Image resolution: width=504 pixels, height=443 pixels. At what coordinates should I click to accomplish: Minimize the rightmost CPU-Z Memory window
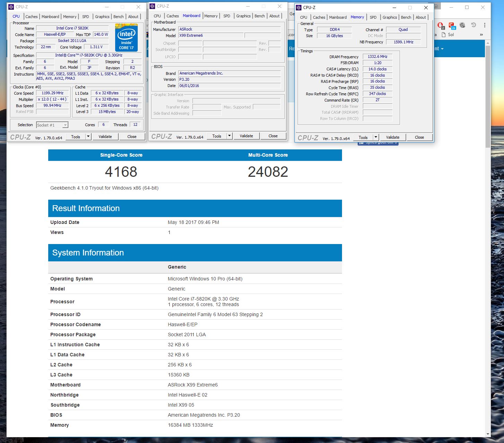tap(394, 8)
